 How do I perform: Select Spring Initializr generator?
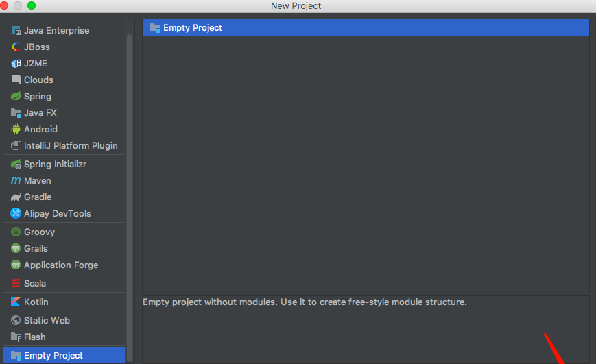(x=64, y=164)
